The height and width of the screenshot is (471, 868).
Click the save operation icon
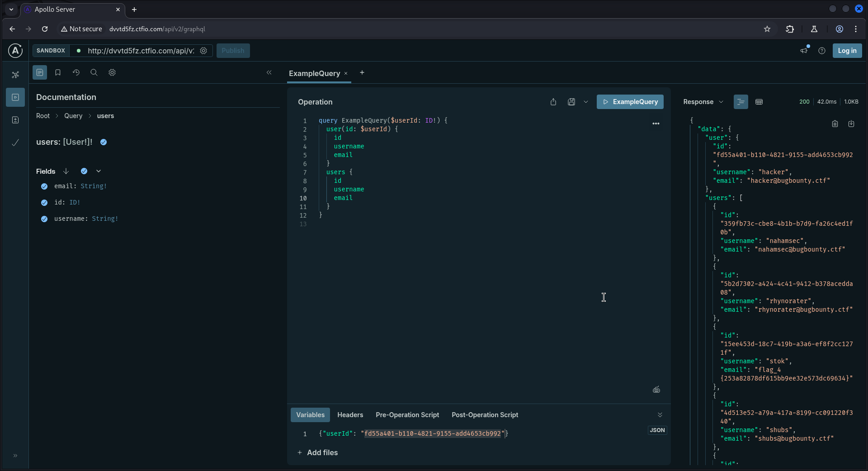click(571, 102)
